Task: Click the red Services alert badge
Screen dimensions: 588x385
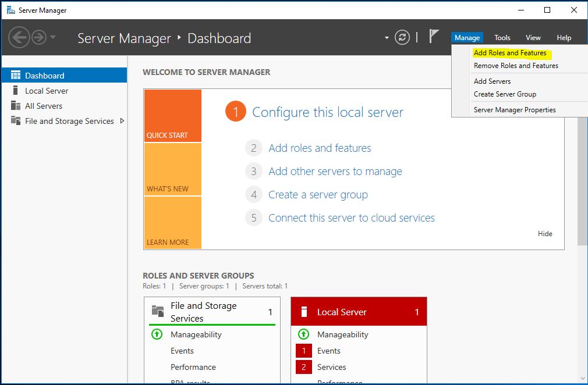Action: [x=304, y=367]
